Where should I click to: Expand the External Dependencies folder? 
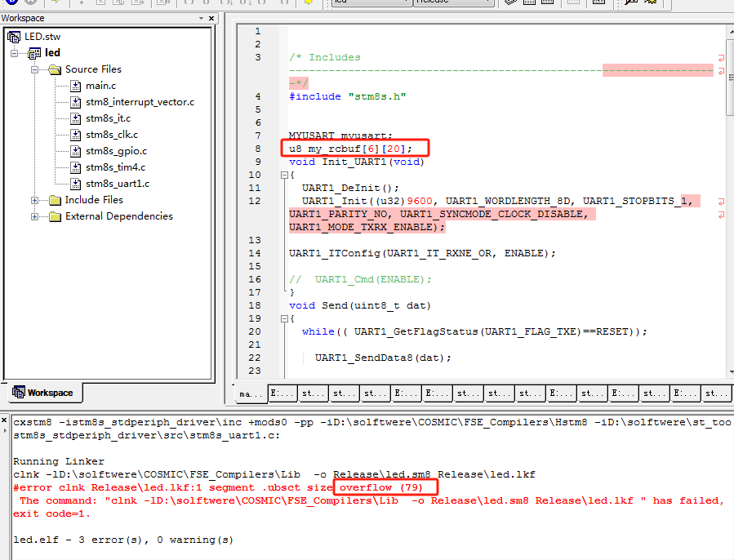click(x=34, y=217)
